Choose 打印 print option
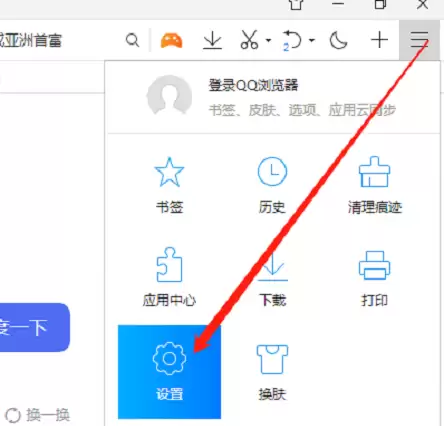The image size is (444, 426). click(x=375, y=279)
